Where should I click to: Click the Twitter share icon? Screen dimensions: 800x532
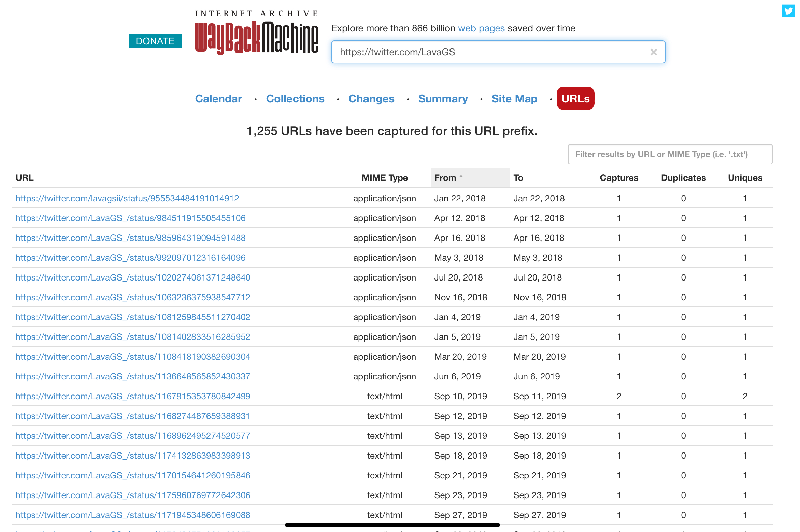[789, 11]
